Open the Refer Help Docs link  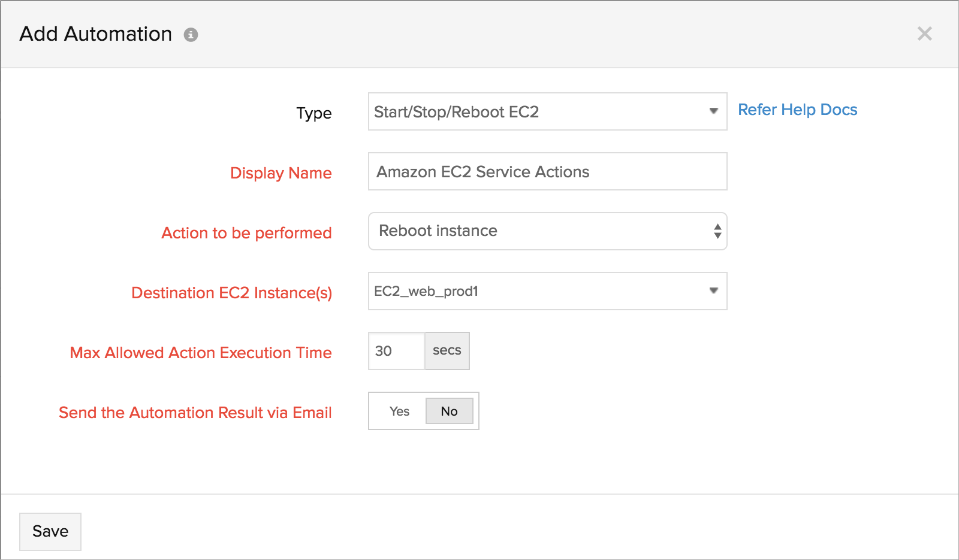797,110
